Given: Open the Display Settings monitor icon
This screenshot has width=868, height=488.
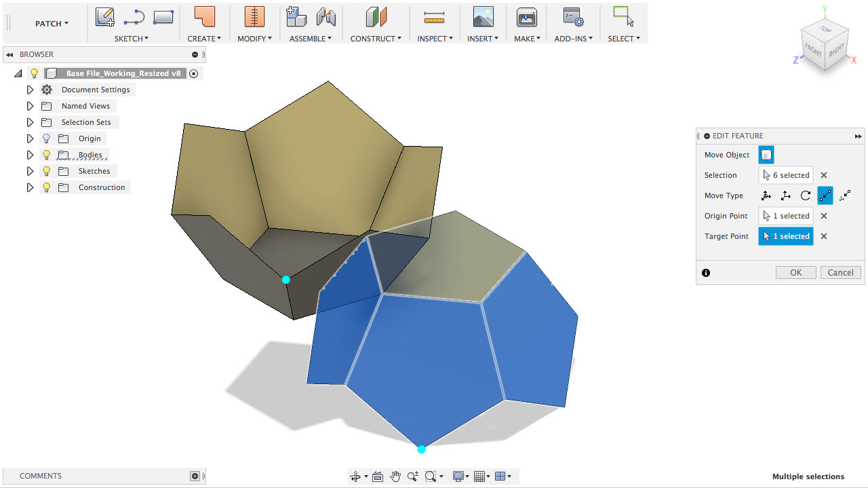Looking at the screenshot, I should [x=458, y=476].
